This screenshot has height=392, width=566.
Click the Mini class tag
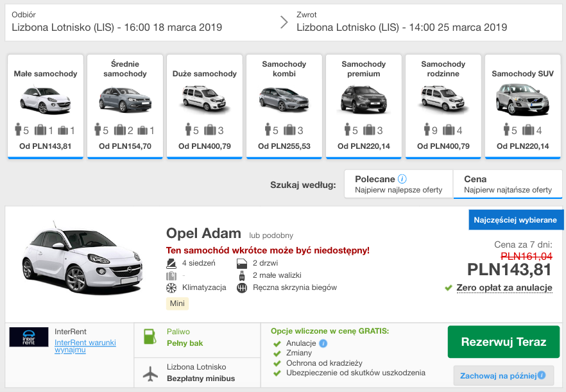pyautogui.click(x=177, y=303)
